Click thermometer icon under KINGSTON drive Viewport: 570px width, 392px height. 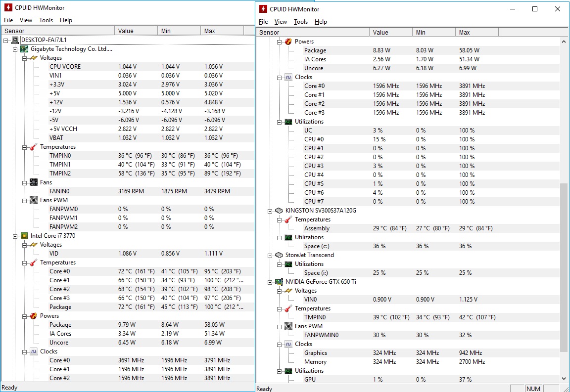(288, 219)
